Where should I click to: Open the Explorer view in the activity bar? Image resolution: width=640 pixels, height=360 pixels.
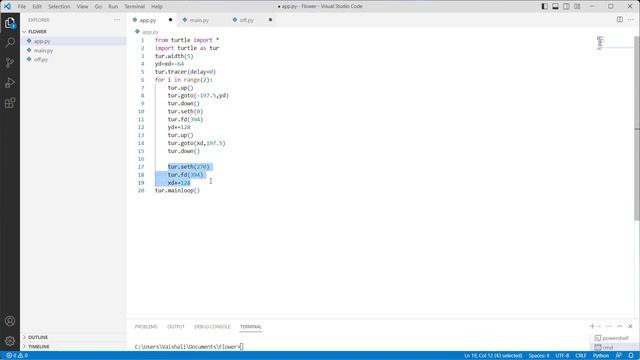coord(10,23)
